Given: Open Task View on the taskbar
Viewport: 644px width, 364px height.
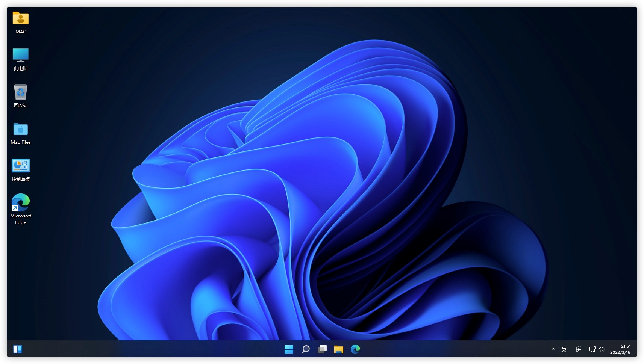Looking at the screenshot, I should point(322,349).
